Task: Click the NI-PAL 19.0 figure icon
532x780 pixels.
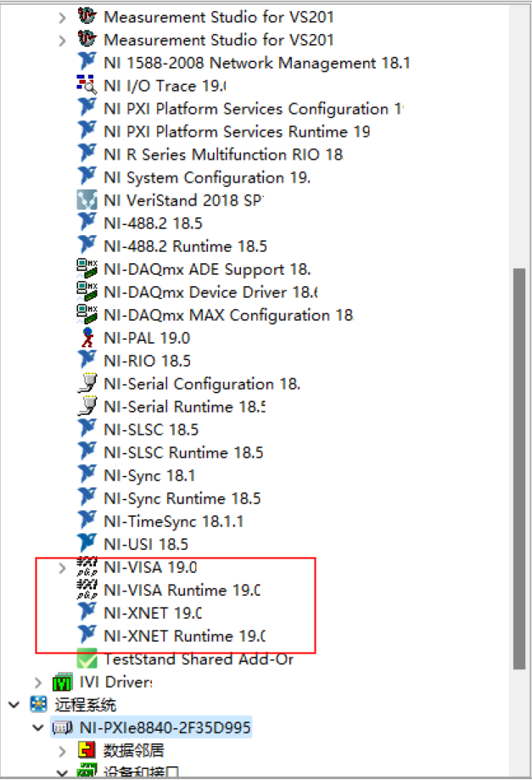Action: pyautogui.click(x=87, y=337)
